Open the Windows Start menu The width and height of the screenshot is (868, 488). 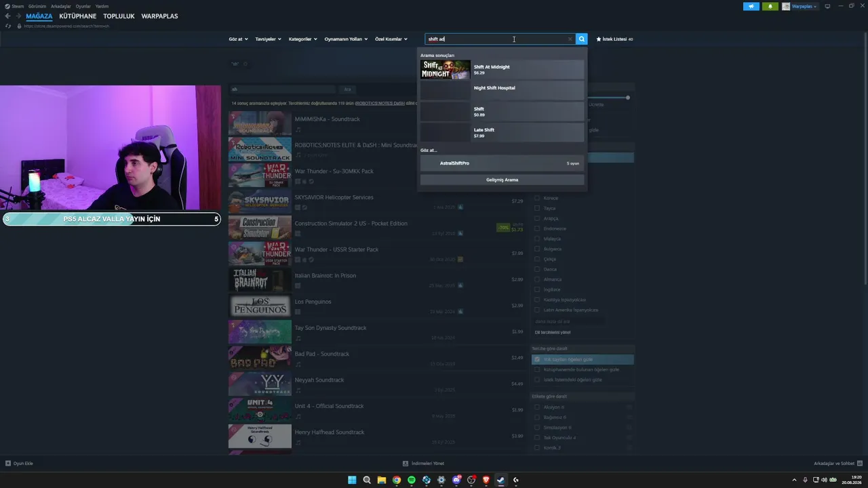click(x=352, y=480)
